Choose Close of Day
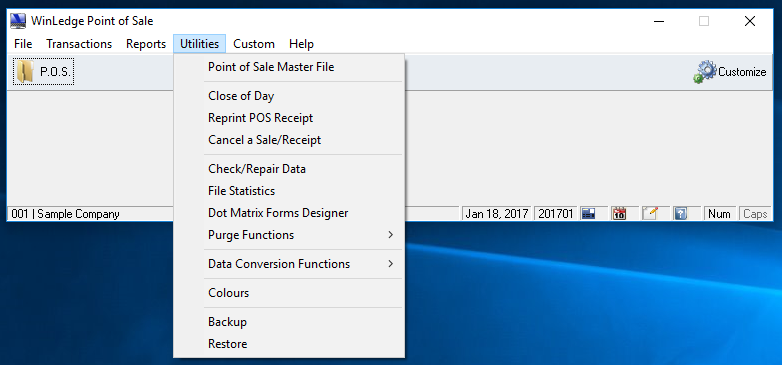This screenshot has width=782, height=365. (x=289, y=96)
